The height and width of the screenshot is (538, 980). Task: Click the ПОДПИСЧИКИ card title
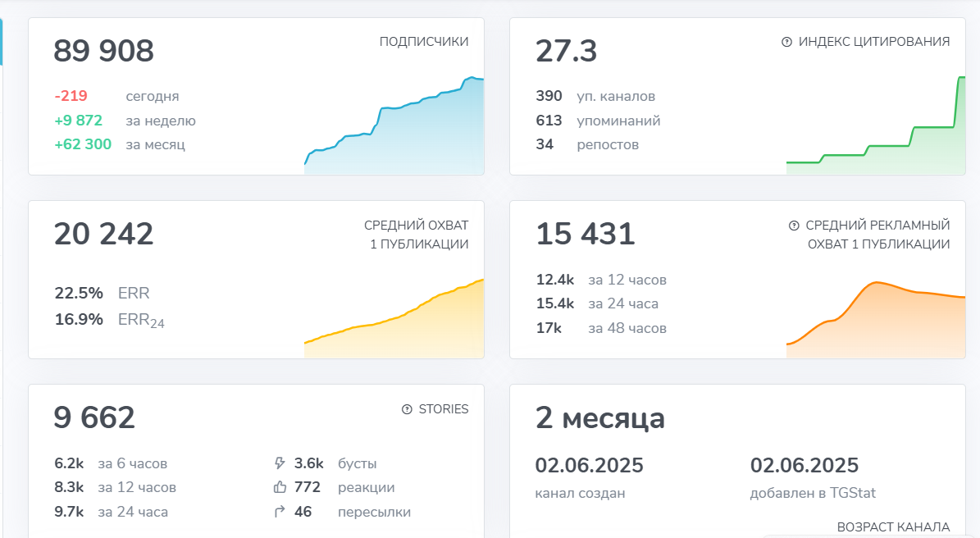coord(424,41)
